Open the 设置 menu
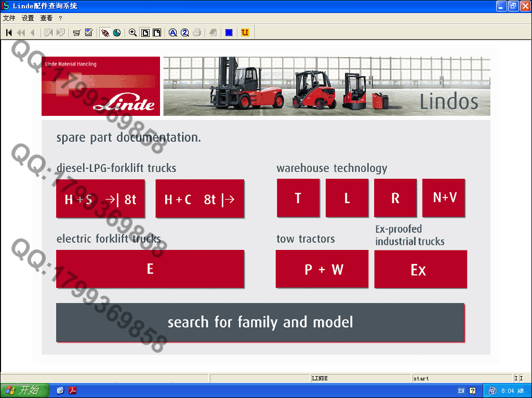532x398 pixels. pos(28,18)
